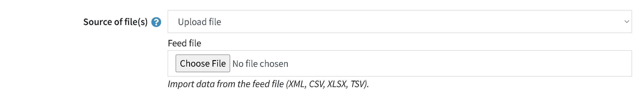Click the down arrow beside Upload file
This screenshot has width=644, height=100.
[626, 22]
